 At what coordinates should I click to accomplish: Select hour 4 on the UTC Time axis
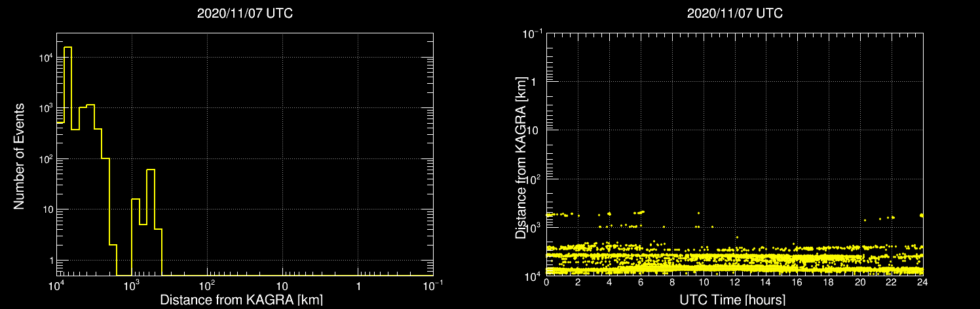(x=609, y=283)
